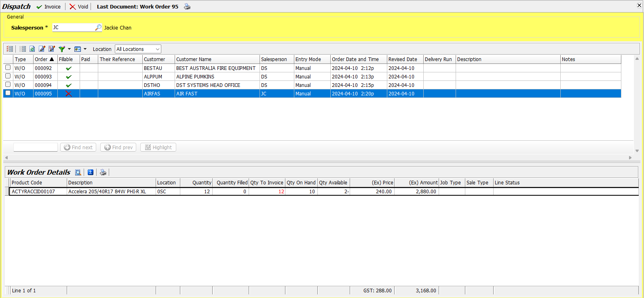This screenshot has width=644, height=298.
Task: Select the BEST AUSTRALIA FIRE EQUIPMENT cell
Action: tap(217, 68)
